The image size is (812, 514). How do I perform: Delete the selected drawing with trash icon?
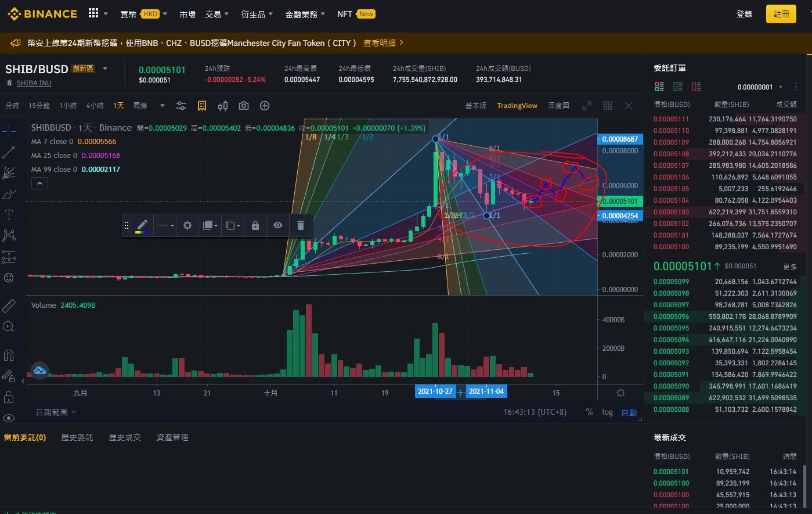point(301,225)
